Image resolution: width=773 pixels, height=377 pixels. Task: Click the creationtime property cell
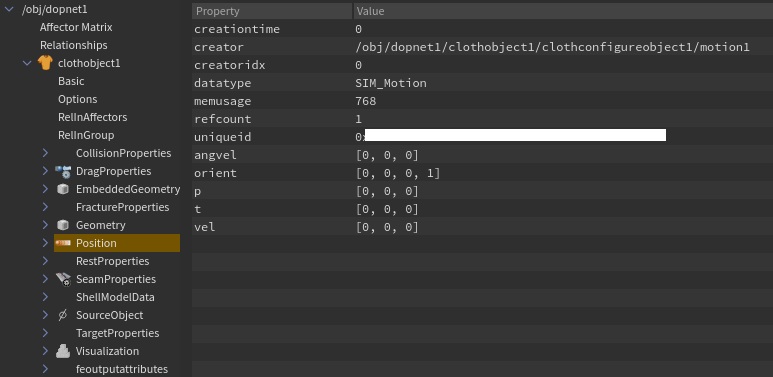click(x=272, y=29)
